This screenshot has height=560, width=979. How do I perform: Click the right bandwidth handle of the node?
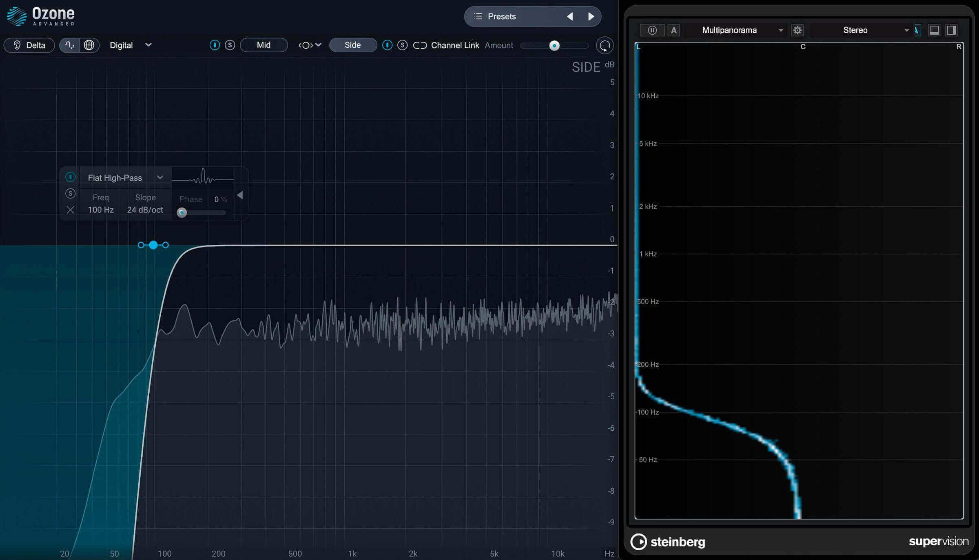click(x=166, y=245)
